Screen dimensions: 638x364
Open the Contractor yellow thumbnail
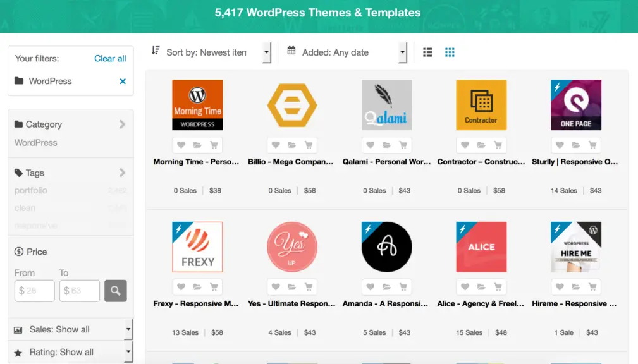(481, 105)
